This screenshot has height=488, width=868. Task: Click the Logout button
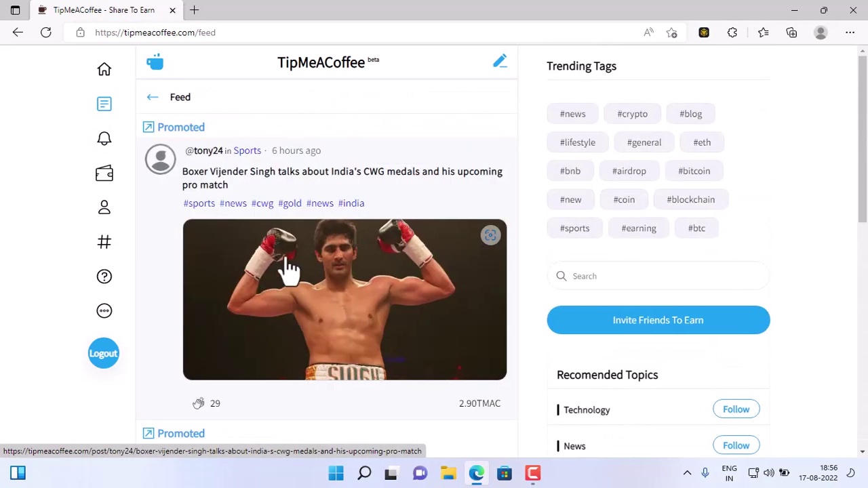(103, 353)
